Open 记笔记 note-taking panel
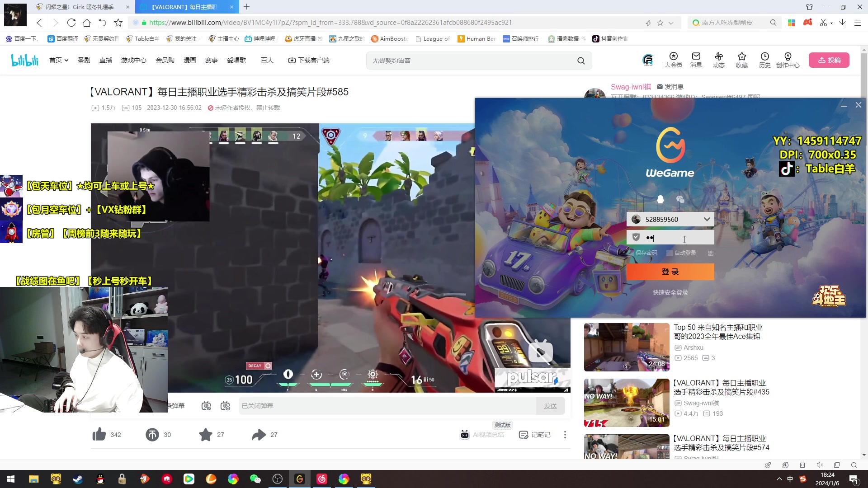The width and height of the screenshot is (868, 488). [x=535, y=434]
